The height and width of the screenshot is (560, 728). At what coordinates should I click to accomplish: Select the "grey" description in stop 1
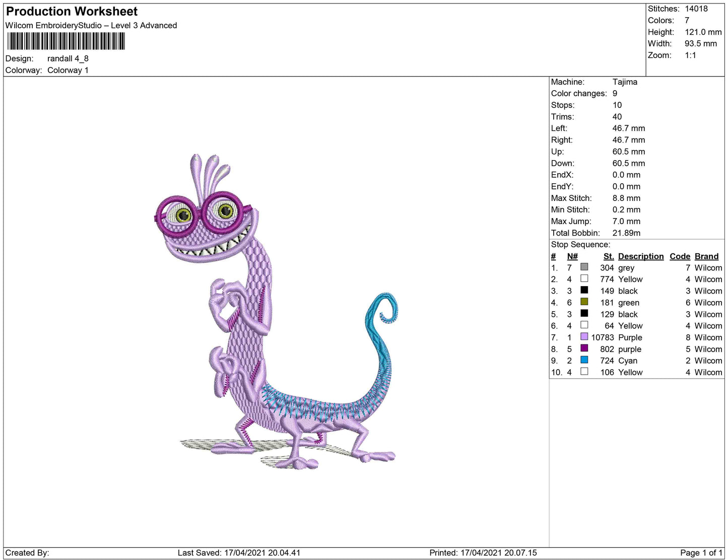coord(626,267)
